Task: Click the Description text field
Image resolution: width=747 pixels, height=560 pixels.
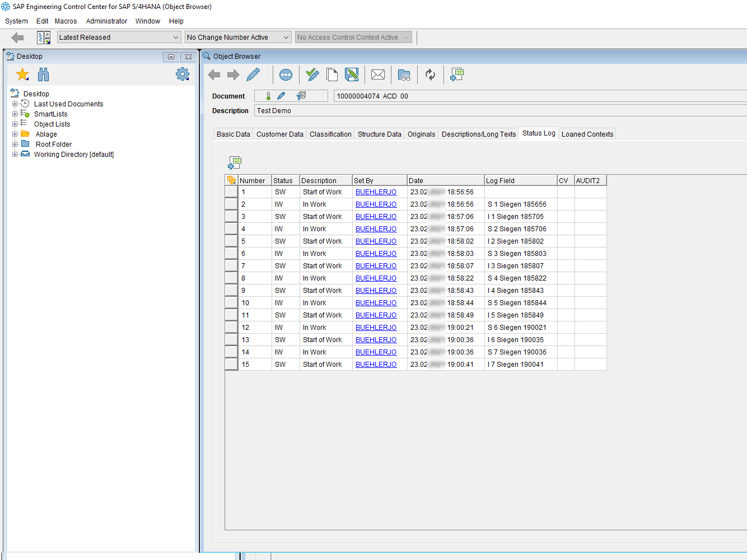Action: [498, 111]
